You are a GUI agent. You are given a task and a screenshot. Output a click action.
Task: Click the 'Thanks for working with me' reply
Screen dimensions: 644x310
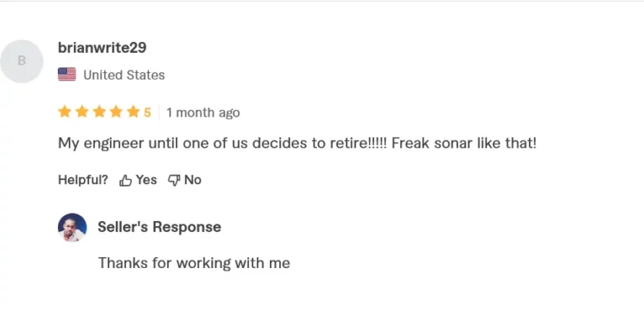pyautogui.click(x=194, y=263)
